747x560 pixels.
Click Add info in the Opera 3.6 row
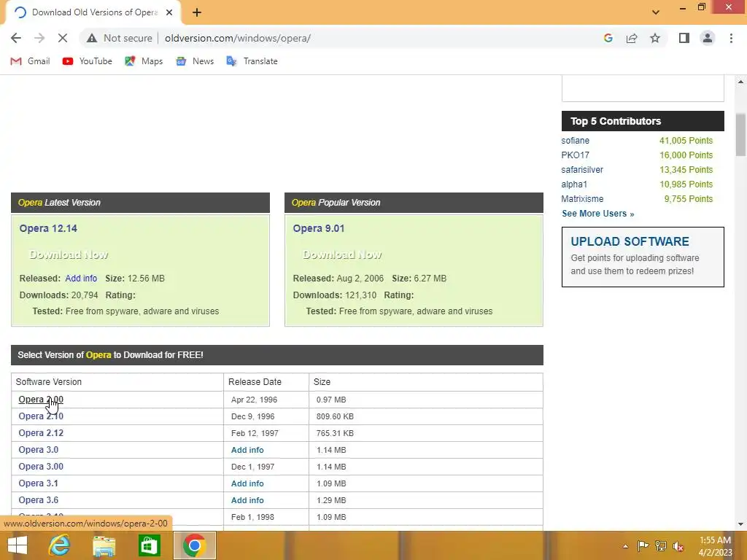[x=247, y=500]
